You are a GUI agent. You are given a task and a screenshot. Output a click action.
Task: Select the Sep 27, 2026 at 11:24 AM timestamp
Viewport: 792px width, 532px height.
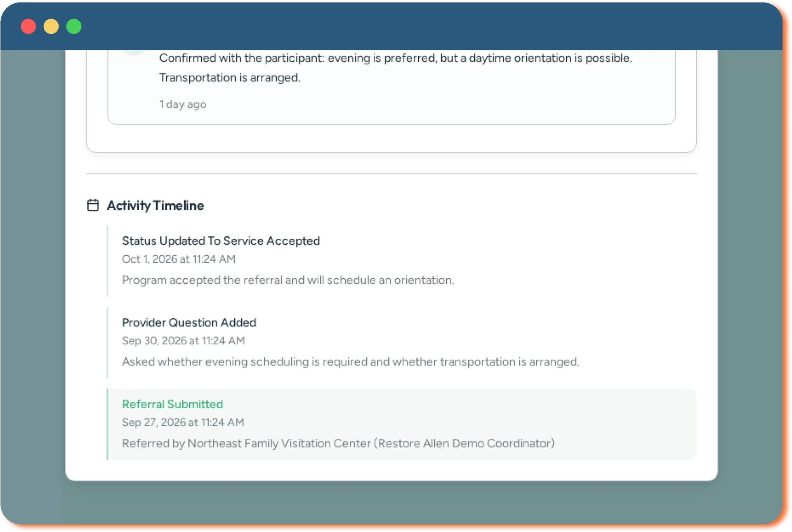(183, 422)
